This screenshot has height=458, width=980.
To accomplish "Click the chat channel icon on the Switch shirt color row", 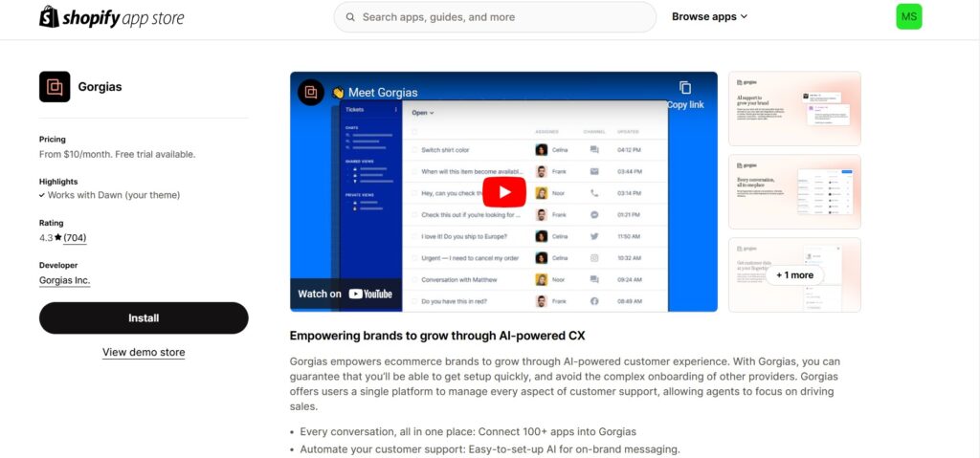I will click(x=593, y=150).
